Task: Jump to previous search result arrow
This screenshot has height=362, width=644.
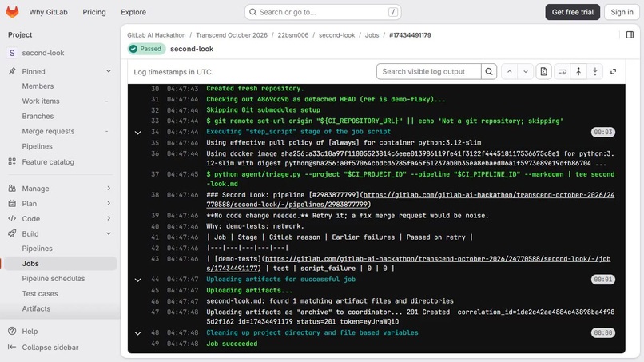Action: 509,71
